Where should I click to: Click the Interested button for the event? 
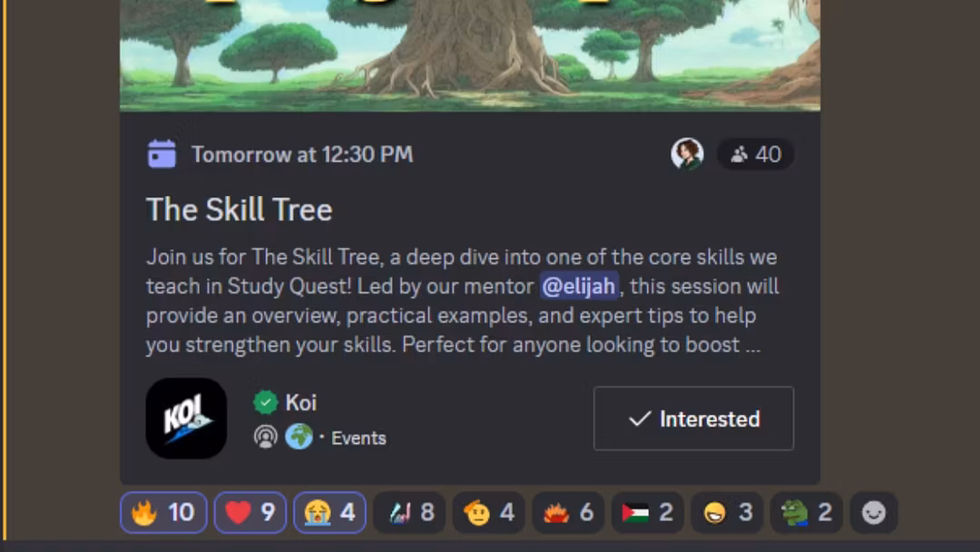pos(694,419)
